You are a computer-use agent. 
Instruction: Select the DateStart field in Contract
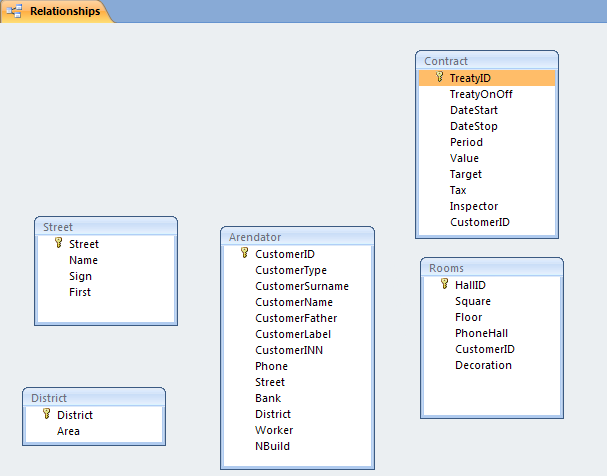coord(474,110)
